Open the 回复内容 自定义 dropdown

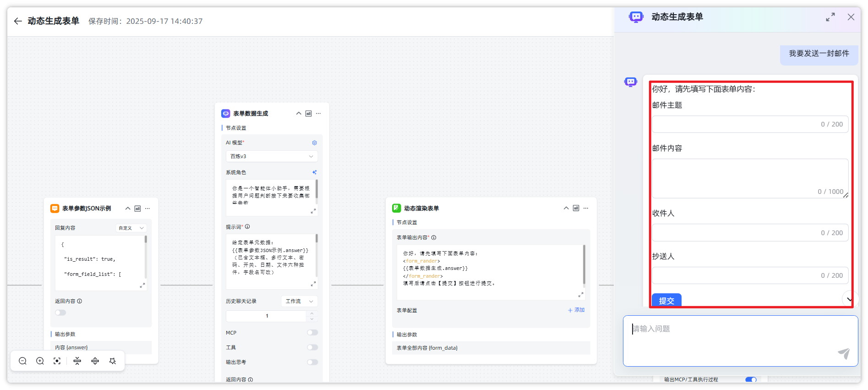(x=131, y=228)
